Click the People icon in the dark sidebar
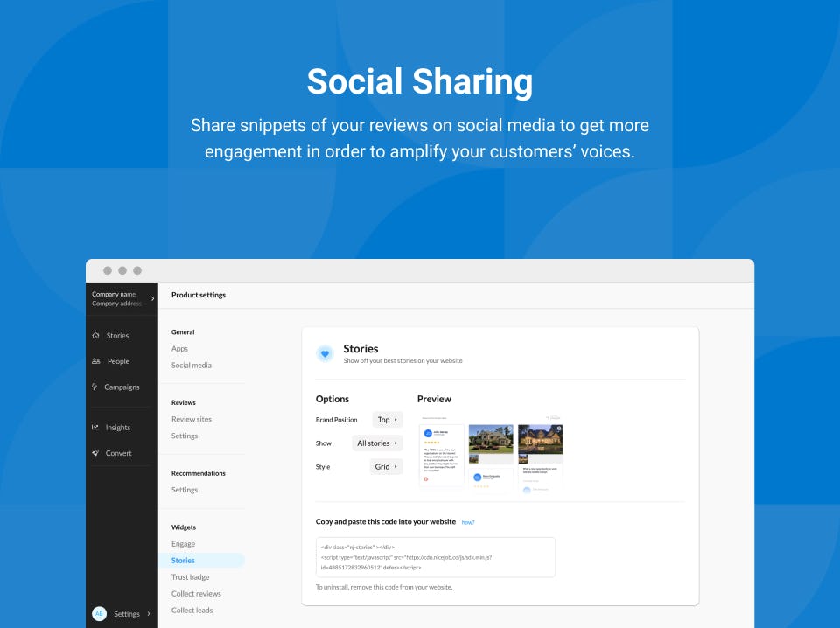Image resolution: width=840 pixels, height=628 pixels. [x=96, y=361]
